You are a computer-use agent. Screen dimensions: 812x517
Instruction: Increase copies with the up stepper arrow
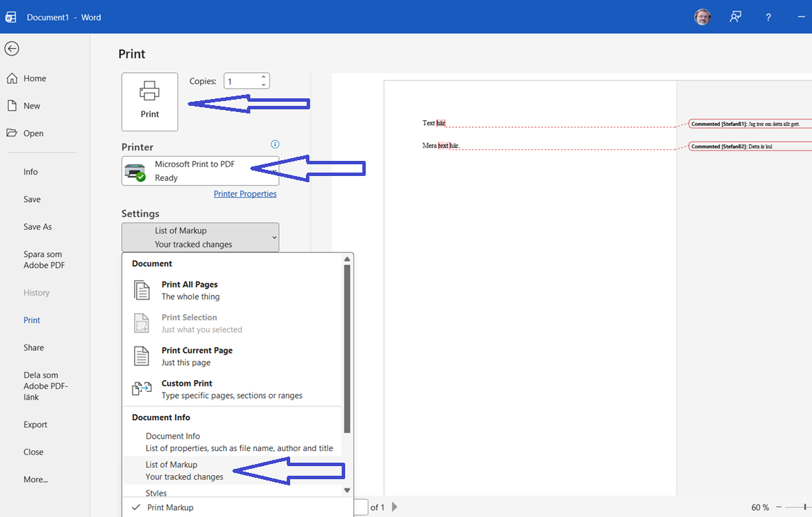pos(263,77)
